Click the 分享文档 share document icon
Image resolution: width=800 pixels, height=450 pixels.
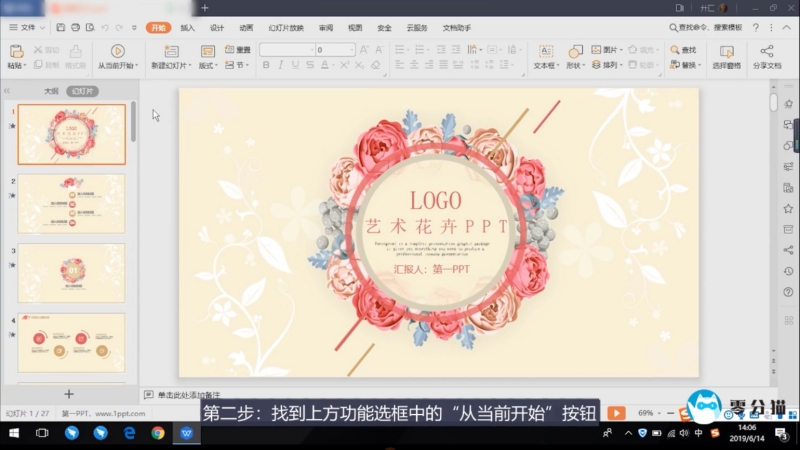tap(767, 50)
